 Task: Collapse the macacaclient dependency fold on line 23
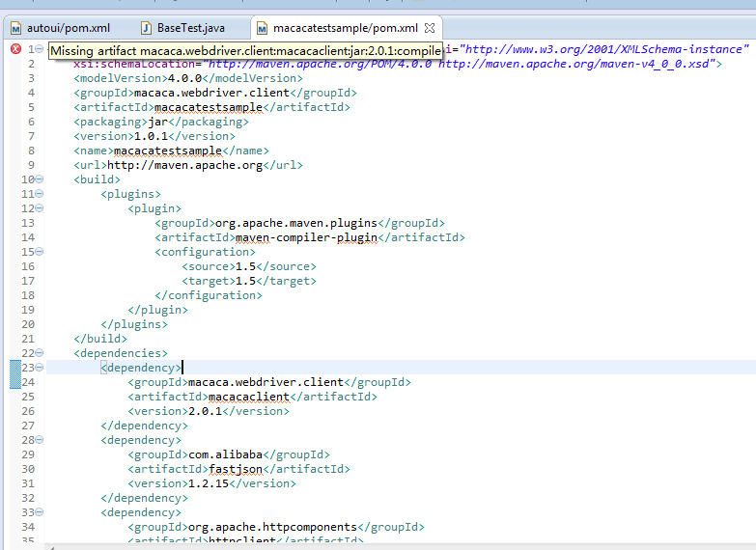[x=40, y=368]
